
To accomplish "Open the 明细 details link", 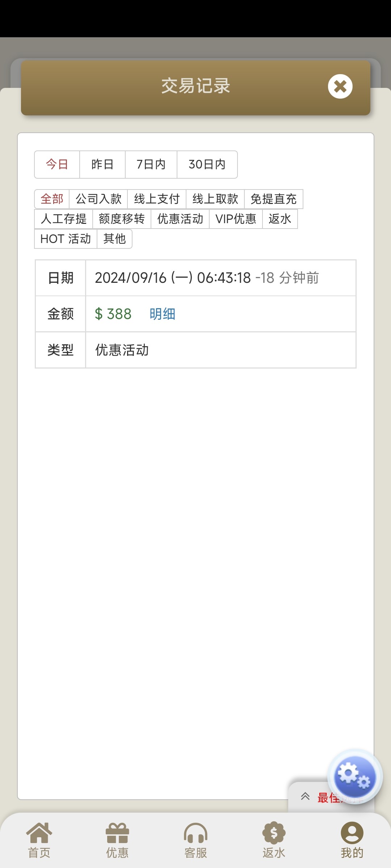I will [162, 314].
